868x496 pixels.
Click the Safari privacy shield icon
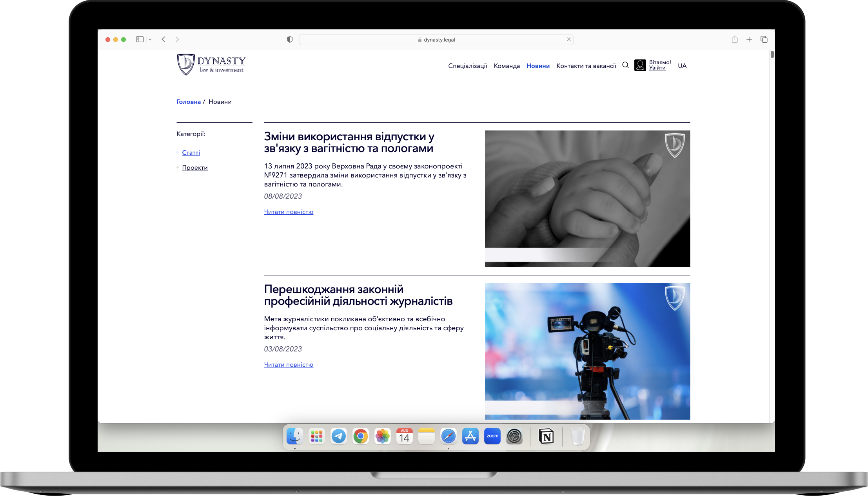[x=290, y=40]
